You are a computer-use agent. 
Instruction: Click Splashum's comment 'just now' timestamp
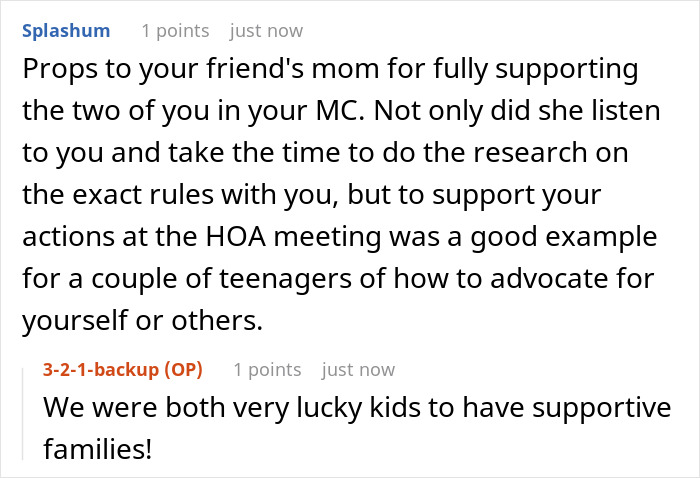pyautogui.click(x=266, y=31)
